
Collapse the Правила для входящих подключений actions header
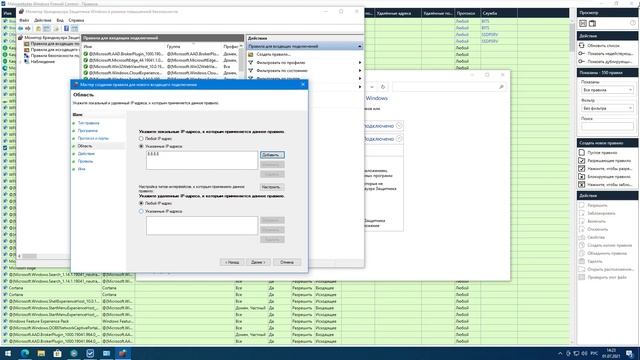(x=360, y=47)
